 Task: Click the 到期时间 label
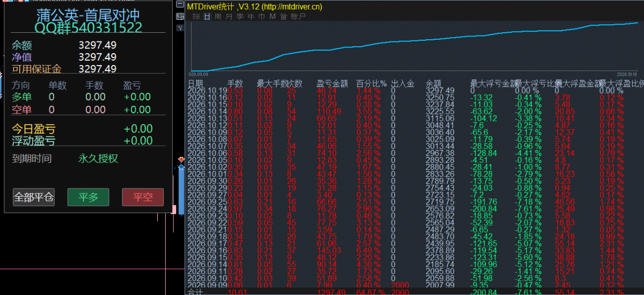[x=32, y=159]
